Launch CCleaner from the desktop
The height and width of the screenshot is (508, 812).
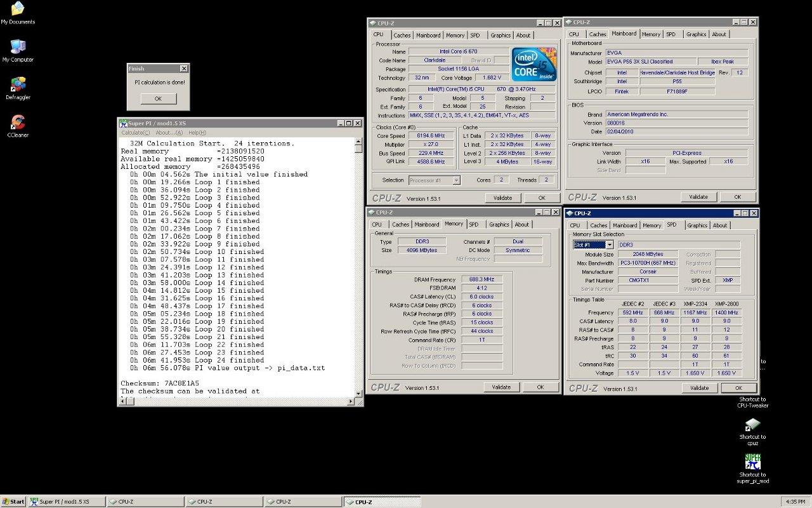click(18, 126)
